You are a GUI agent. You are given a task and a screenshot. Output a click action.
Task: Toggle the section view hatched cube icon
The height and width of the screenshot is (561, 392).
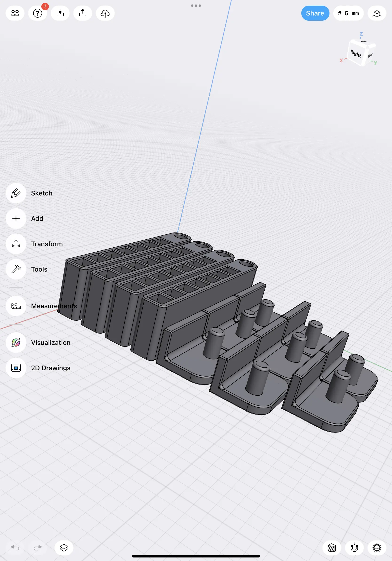(332, 548)
